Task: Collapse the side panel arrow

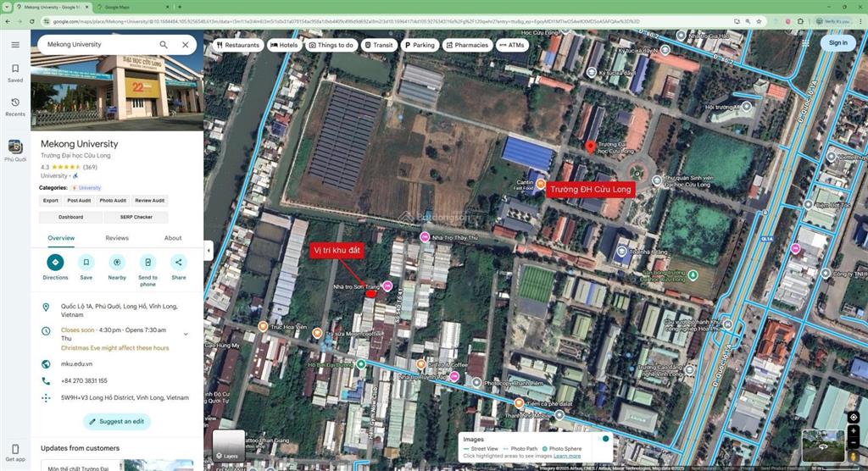Action: click(209, 251)
